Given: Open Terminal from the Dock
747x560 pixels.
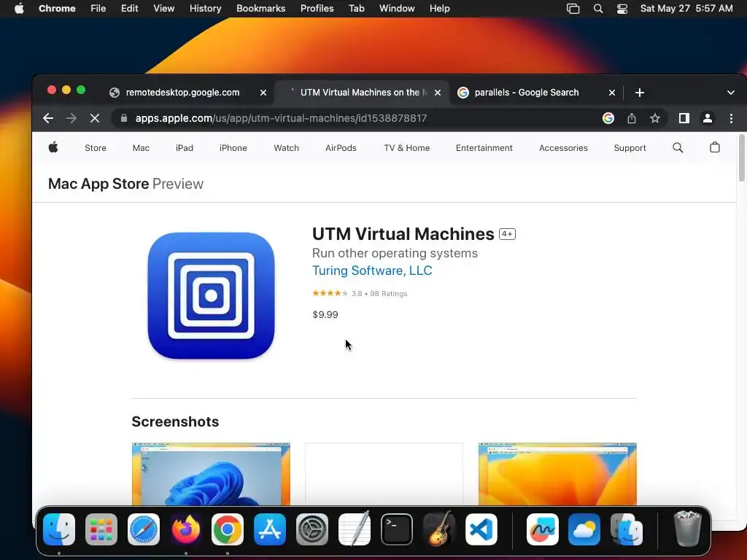Looking at the screenshot, I should [x=396, y=529].
